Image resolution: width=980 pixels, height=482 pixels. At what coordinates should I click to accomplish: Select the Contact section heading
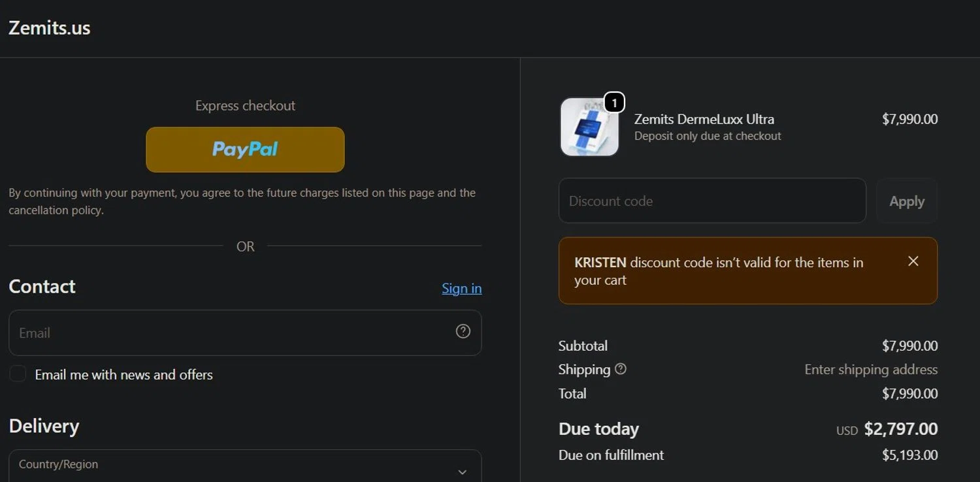click(42, 287)
